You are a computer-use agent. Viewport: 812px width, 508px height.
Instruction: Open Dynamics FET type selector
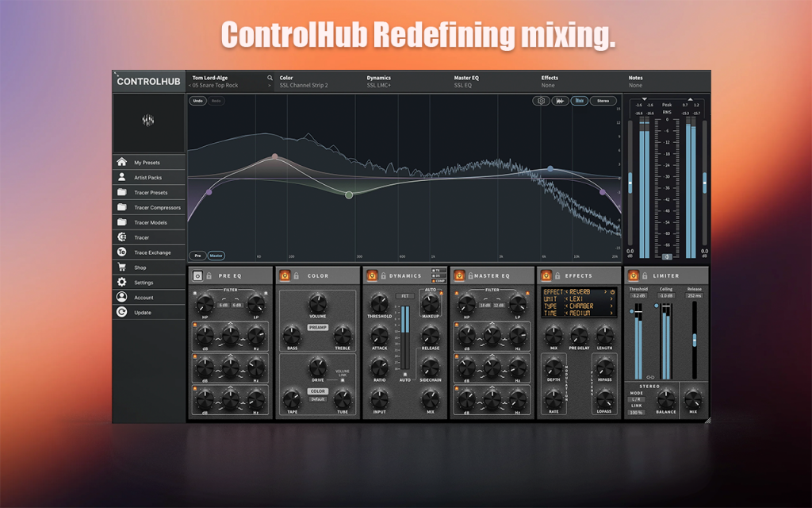[405, 296]
